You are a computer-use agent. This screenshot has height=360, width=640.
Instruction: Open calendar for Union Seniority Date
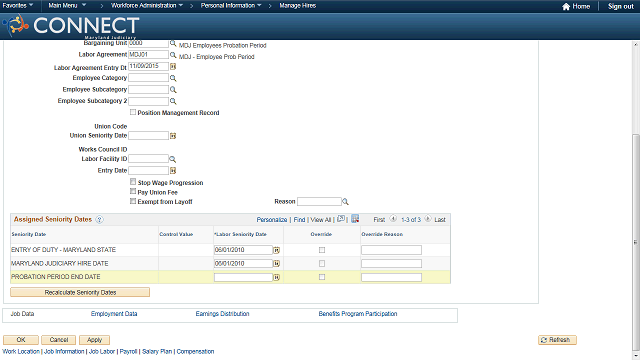tap(173, 136)
